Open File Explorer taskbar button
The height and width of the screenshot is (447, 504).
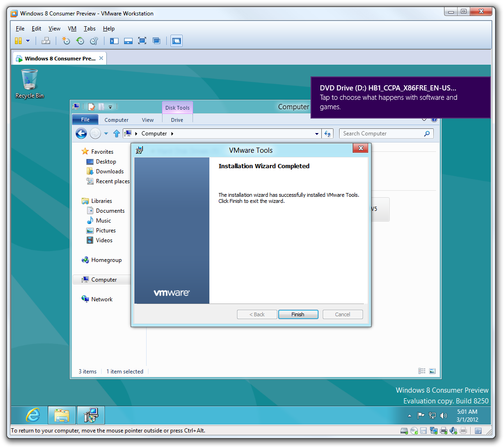(x=62, y=415)
